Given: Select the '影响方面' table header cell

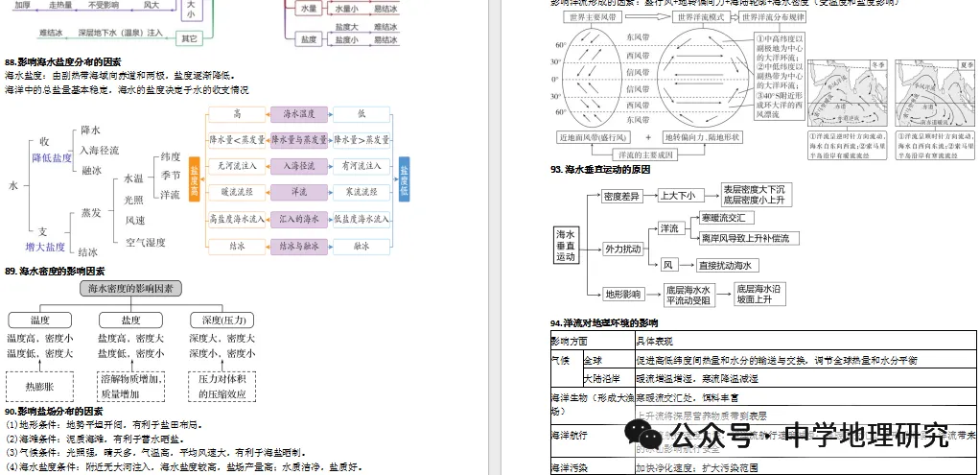Looking at the screenshot, I should [x=593, y=342].
